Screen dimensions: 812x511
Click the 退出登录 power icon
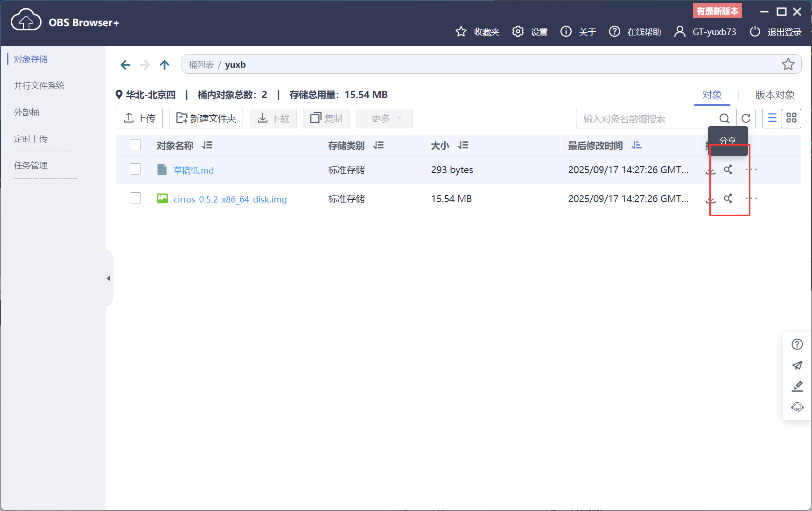click(x=755, y=31)
